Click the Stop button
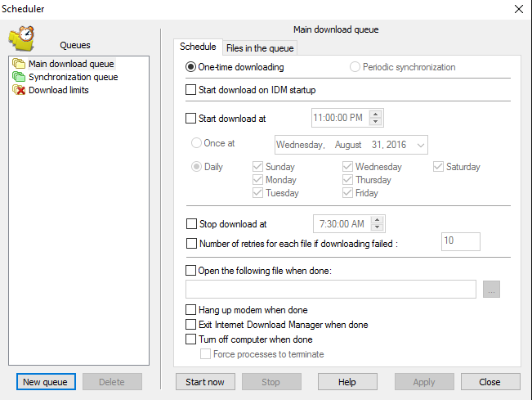Image resolution: width=532 pixels, height=400 pixels. (x=271, y=382)
